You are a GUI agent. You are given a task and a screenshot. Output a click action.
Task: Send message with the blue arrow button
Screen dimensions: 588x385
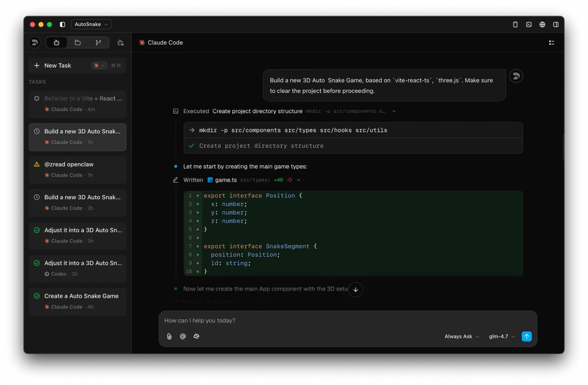(x=527, y=336)
